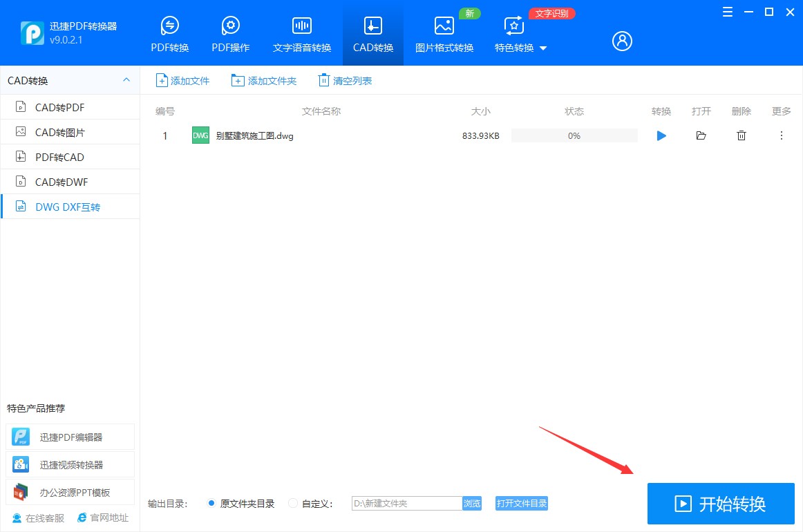Click the 文字语音转换 microphone icon

click(302, 26)
